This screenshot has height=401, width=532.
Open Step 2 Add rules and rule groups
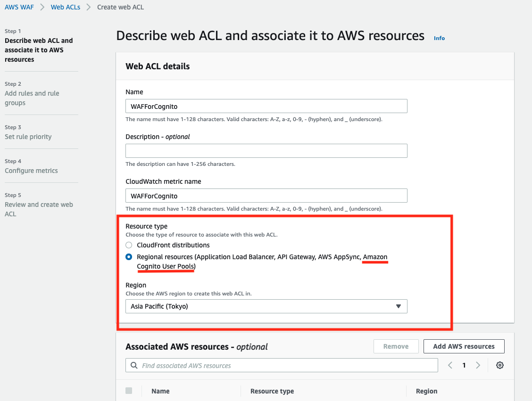[x=32, y=98]
